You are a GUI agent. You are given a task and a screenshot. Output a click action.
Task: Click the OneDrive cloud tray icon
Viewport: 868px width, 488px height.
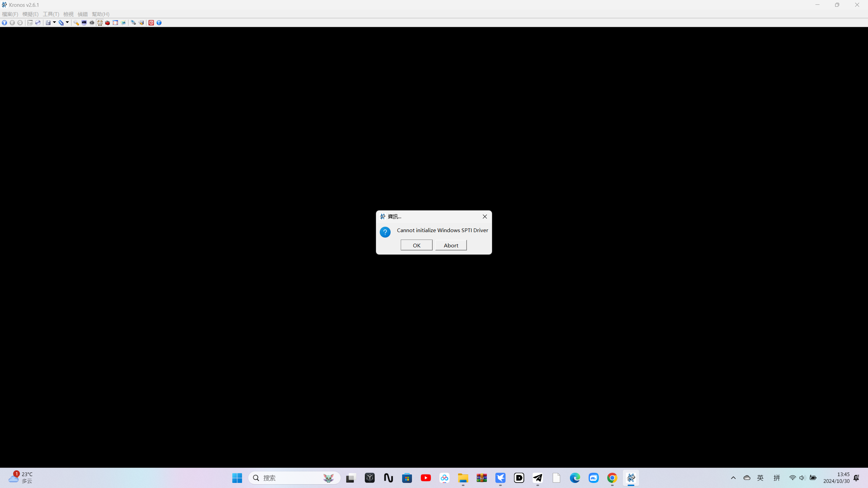(x=747, y=478)
